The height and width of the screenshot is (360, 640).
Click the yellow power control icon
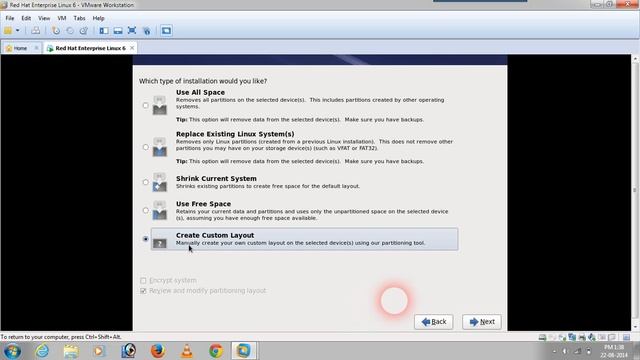click(x=8, y=31)
